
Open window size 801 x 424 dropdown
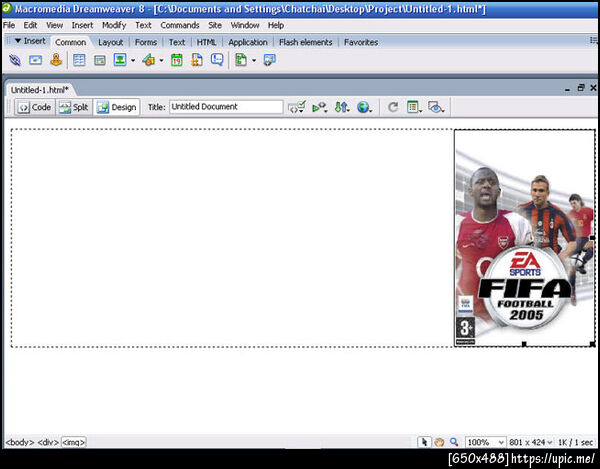coord(530,442)
